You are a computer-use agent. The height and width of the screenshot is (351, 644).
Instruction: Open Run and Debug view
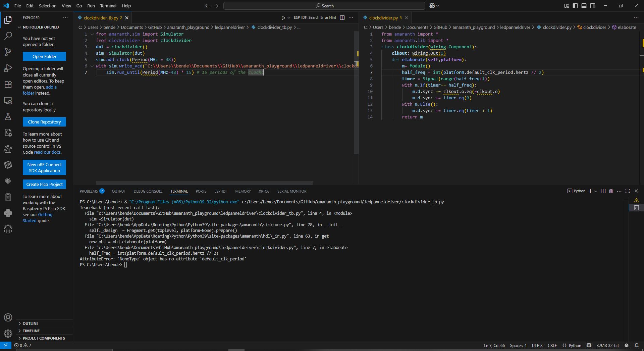pyautogui.click(x=8, y=68)
